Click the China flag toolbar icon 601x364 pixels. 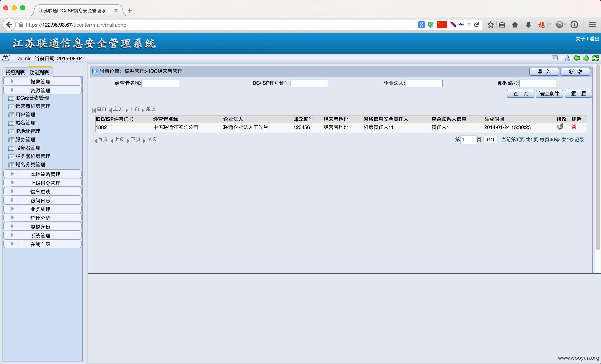(442, 25)
